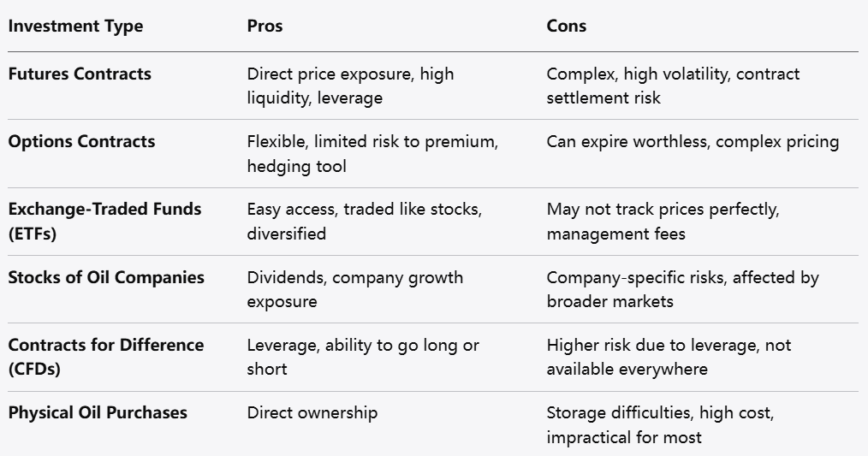Click the contract settlement risk cons cell
The width and height of the screenshot is (868, 456).
pos(673,86)
